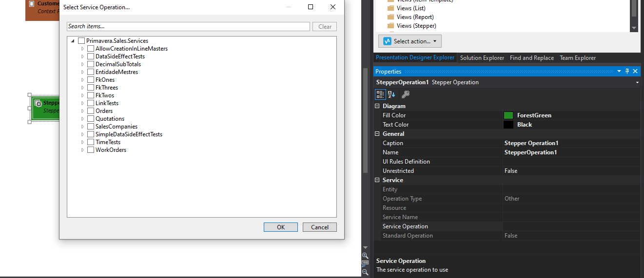Click the zoom in magnifier on diagram
The image size is (644, 278).
click(x=365, y=255)
